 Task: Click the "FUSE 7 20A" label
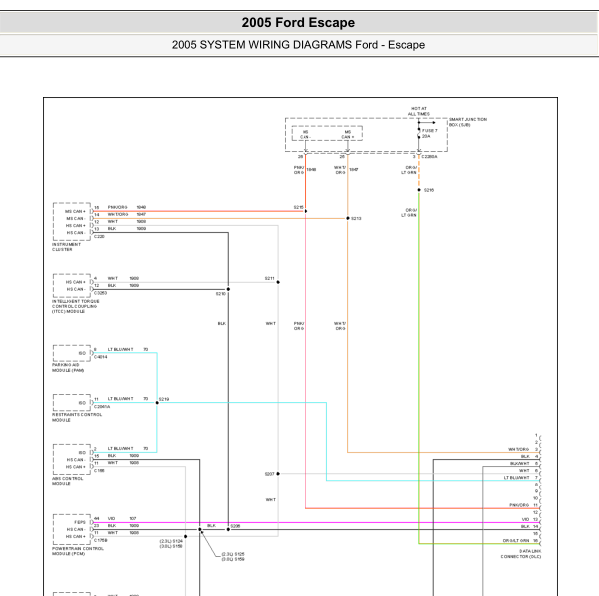(429, 133)
